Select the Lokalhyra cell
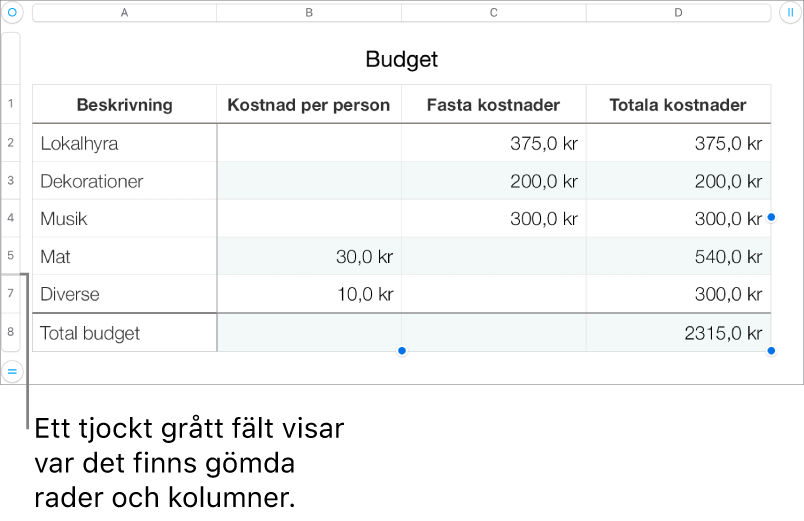804x521 pixels. (x=125, y=143)
